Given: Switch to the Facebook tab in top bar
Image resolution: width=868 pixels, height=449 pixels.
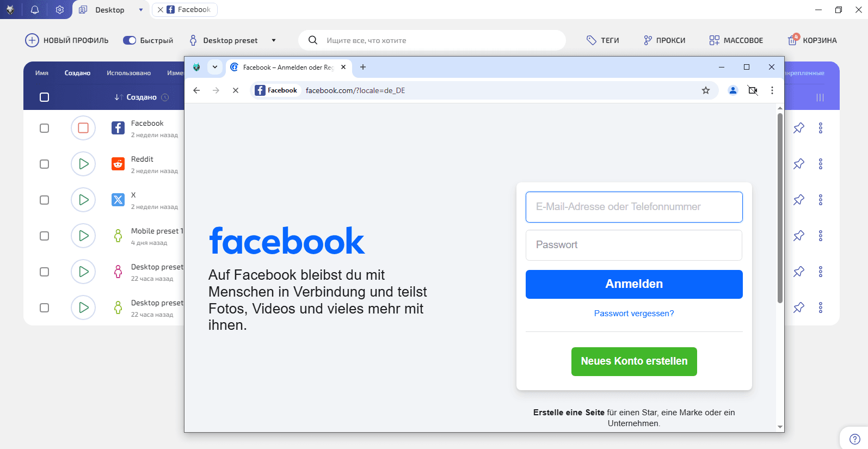Looking at the screenshot, I should tap(185, 10).
